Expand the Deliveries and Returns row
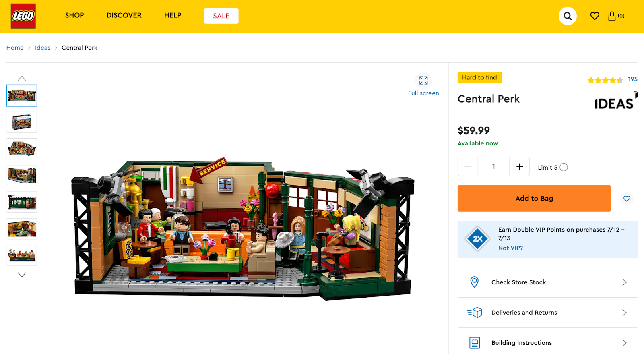The image size is (644, 354). click(548, 313)
